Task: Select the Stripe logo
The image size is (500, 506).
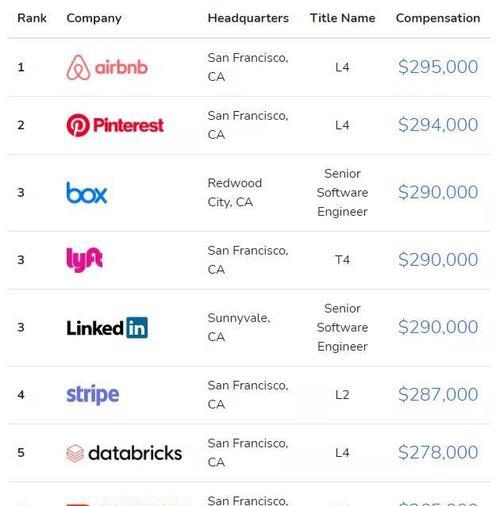Action: pyautogui.click(x=93, y=395)
